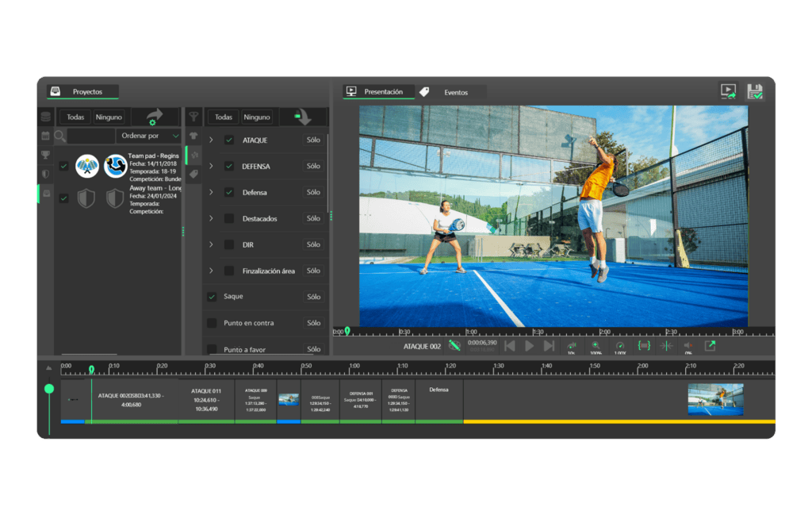Toggle the Team pad project checkbox
The height and width of the screenshot is (515, 812).
point(63,166)
